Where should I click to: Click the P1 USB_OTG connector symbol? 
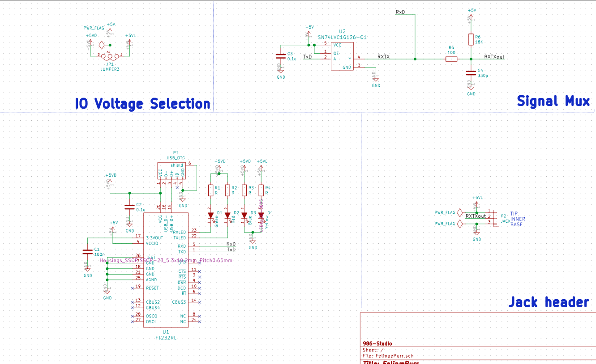172,171
